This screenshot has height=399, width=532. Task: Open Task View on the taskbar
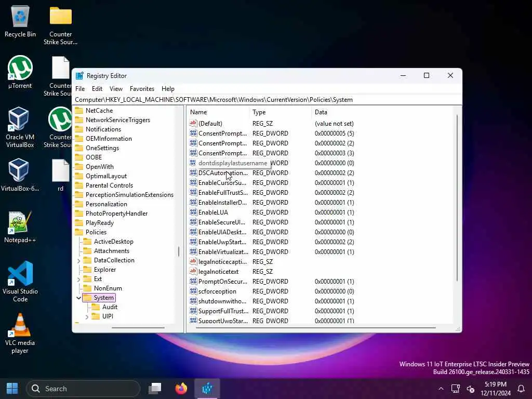point(155,389)
